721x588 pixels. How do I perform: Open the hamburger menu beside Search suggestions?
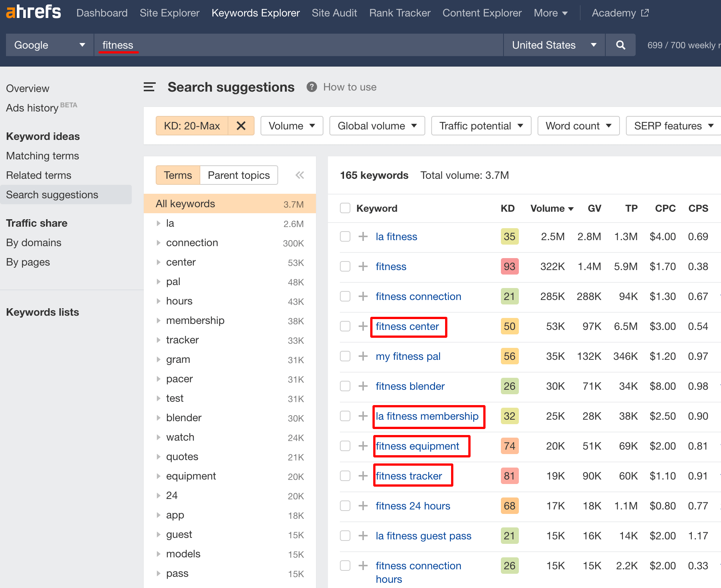149,87
